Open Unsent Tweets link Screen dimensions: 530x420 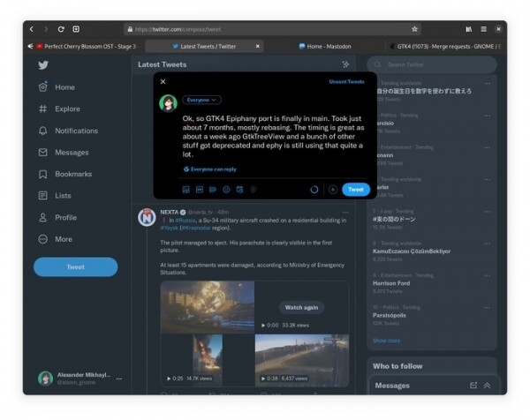click(346, 81)
